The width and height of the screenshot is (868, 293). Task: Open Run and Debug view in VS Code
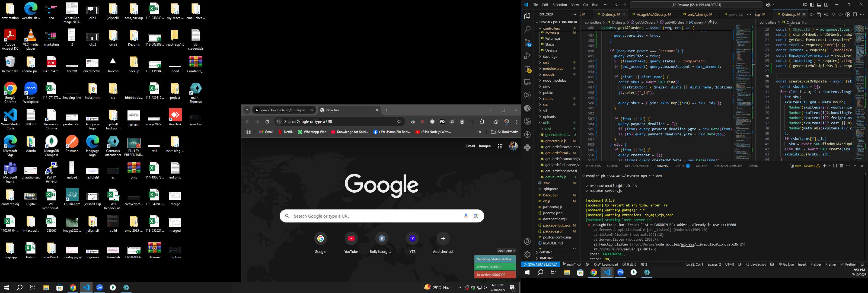click(527, 56)
